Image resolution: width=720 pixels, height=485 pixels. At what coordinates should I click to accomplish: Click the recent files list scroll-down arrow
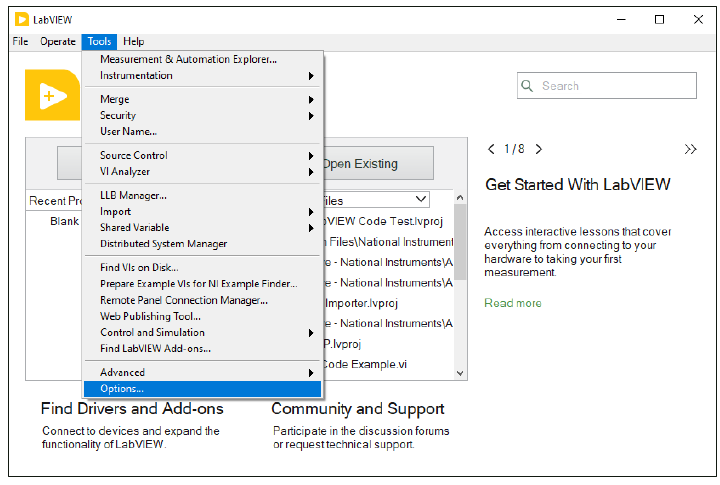(x=460, y=373)
